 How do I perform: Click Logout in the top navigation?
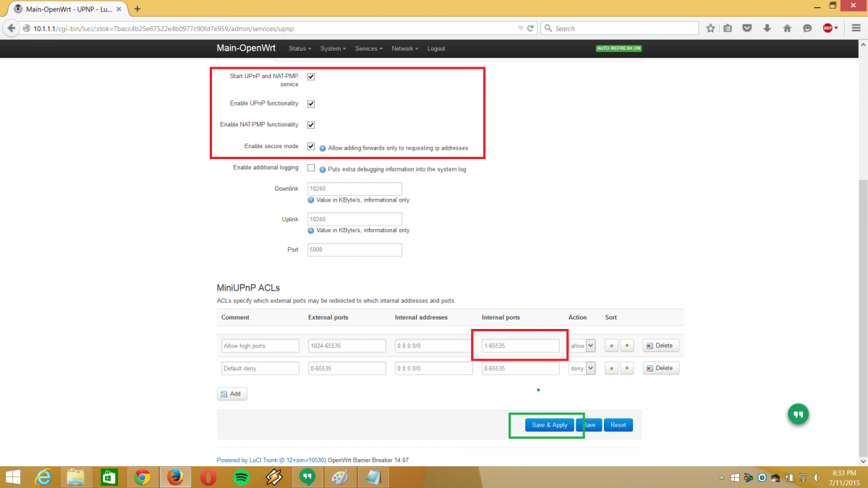click(x=436, y=48)
